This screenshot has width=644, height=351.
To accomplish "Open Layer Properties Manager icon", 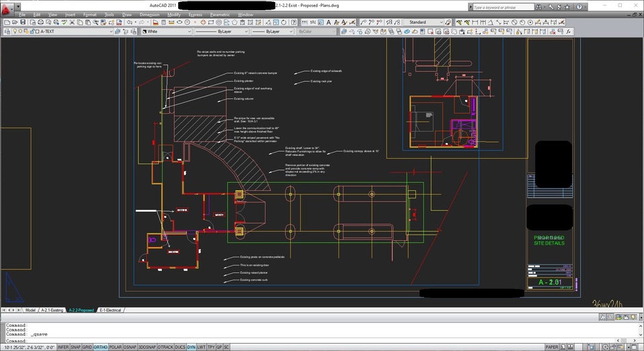I will coord(6,31).
